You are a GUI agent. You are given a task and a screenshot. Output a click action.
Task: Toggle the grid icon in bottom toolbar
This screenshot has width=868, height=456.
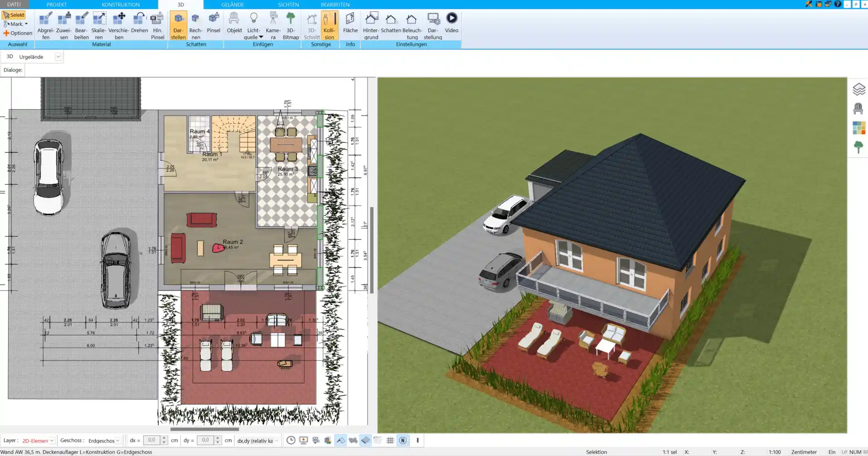tap(390, 440)
